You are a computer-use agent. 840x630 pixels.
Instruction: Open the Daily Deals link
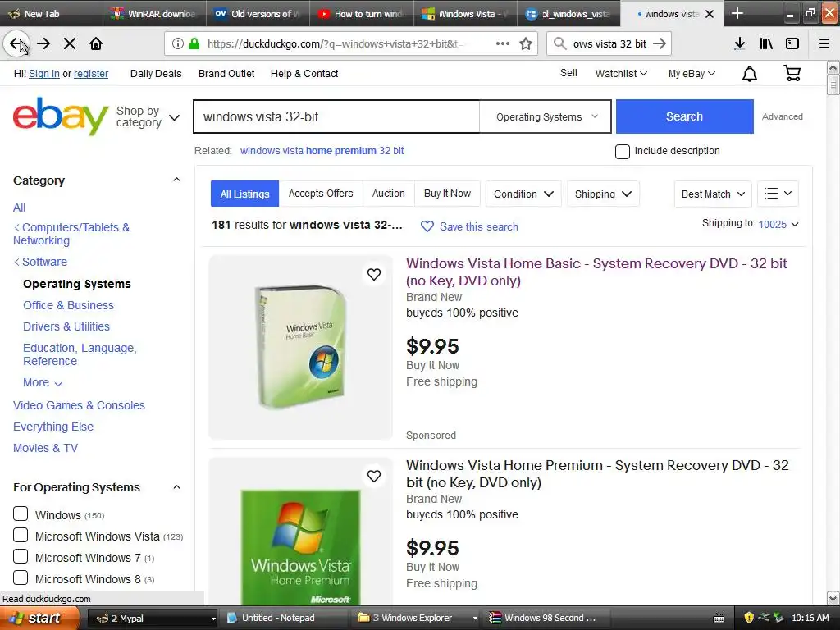(156, 73)
